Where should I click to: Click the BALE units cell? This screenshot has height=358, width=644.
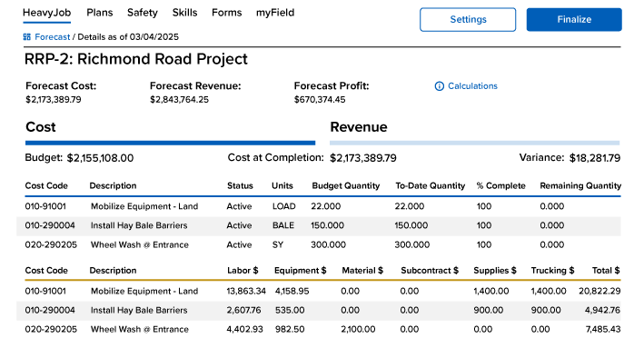click(283, 225)
